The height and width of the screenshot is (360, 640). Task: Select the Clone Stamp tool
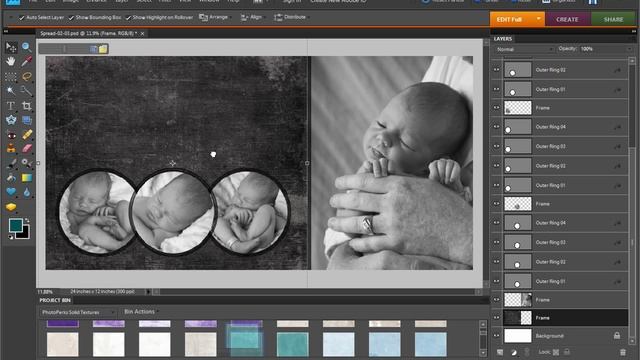(x=11, y=149)
